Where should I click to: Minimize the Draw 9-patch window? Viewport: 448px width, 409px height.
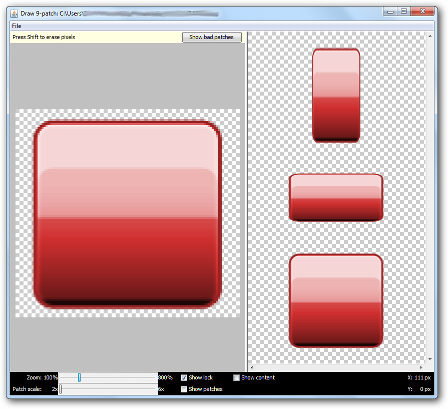390,11
